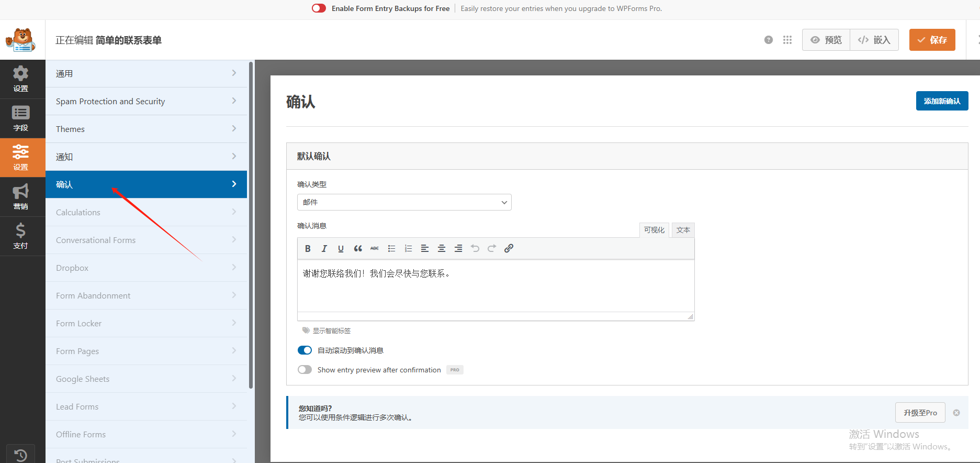Screen dimensions: 980x463
Task: Open the Lead Forms settings item
Action: tap(146, 407)
